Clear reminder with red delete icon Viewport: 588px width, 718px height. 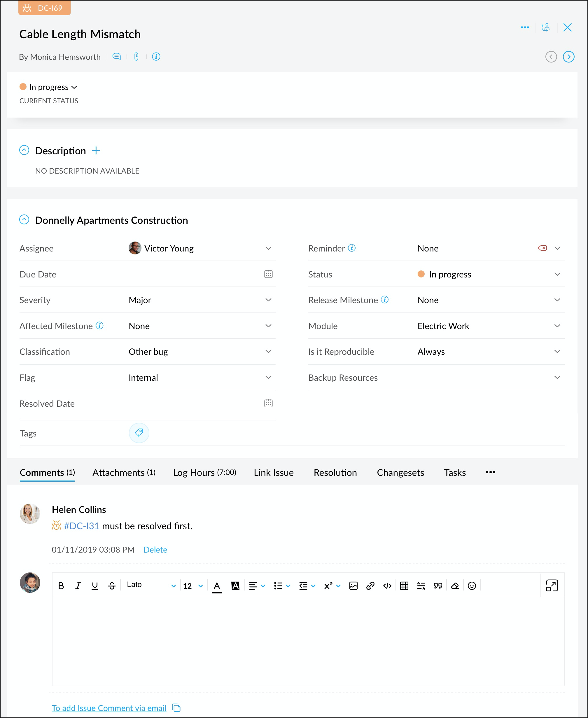[542, 248]
